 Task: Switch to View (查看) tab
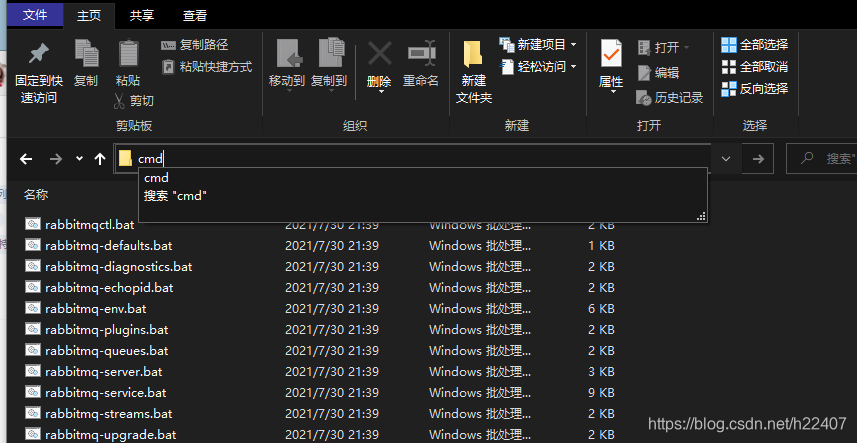195,16
